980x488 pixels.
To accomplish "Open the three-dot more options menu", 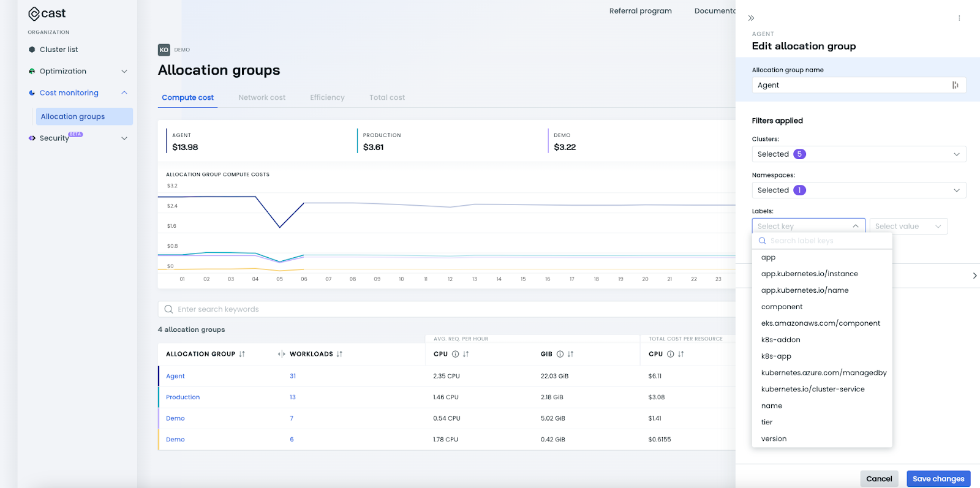I will pos(959,18).
